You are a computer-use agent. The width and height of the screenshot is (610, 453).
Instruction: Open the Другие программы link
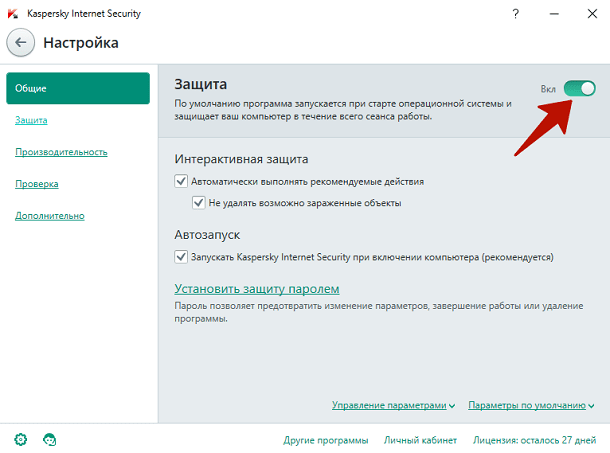click(325, 440)
